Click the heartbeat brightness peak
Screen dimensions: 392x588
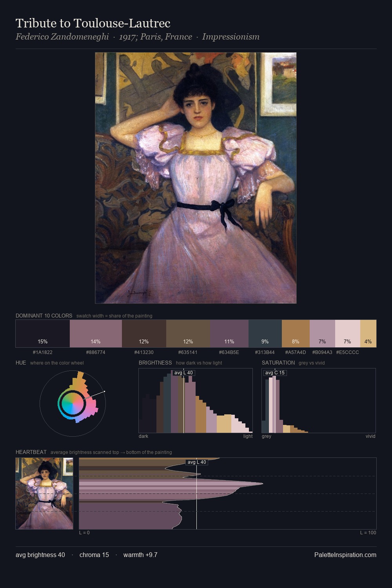[262, 484]
